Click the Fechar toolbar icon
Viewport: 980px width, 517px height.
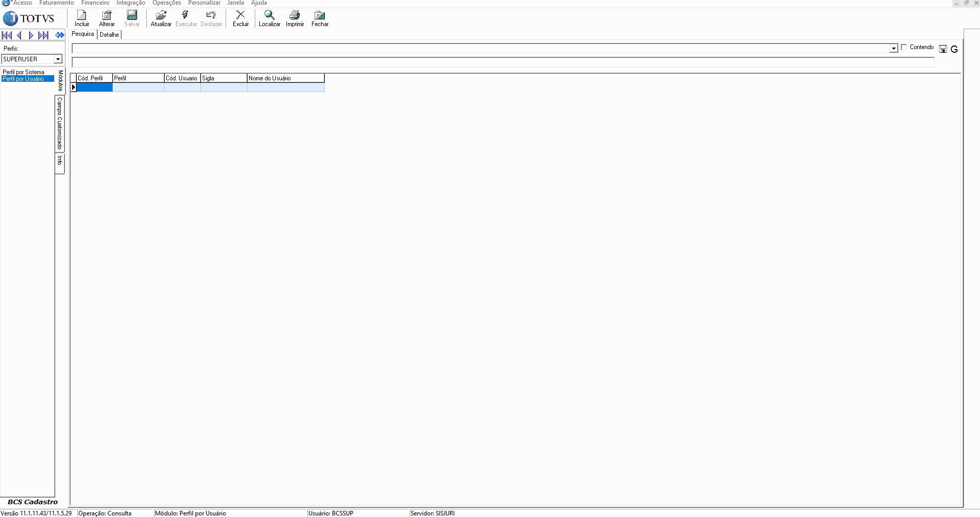320,18
